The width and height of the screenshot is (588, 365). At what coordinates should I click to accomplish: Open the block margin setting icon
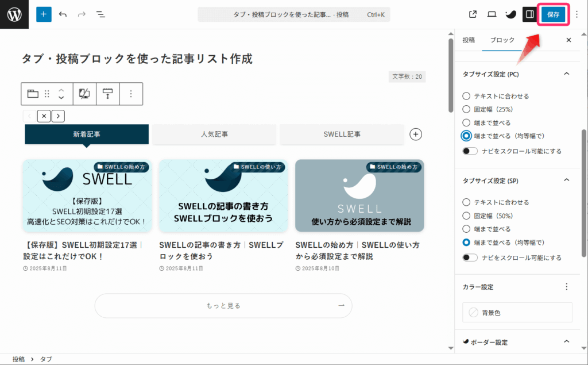coord(107,94)
